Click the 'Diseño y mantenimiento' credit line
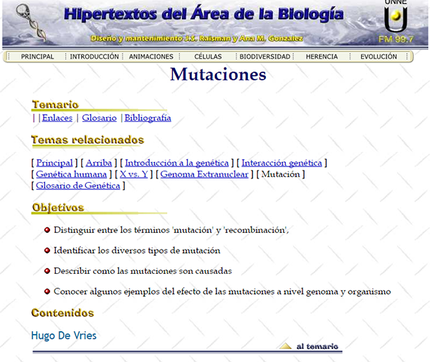This screenshot has width=430, height=362. tap(197, 39)
